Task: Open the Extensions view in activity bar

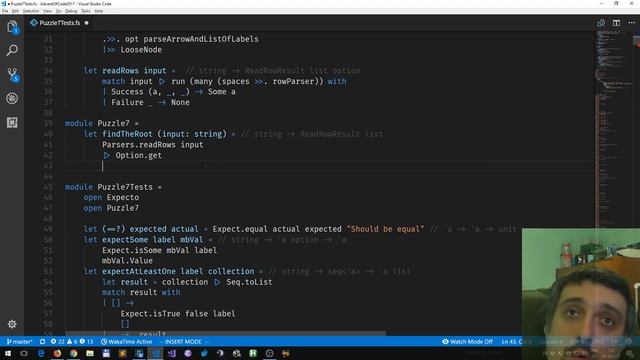Action: pos(12,122)
